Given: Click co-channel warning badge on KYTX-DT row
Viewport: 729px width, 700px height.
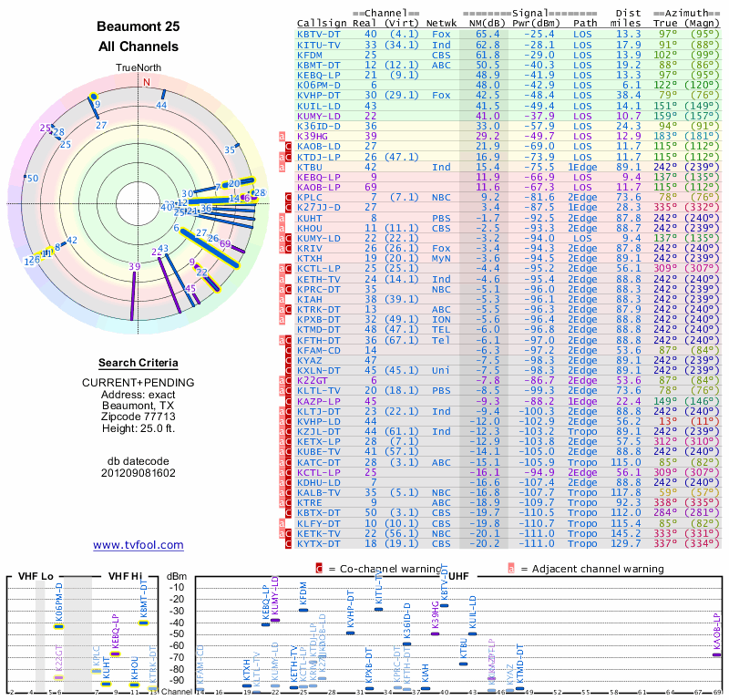Looking at the screenshot, I should 288,543.
